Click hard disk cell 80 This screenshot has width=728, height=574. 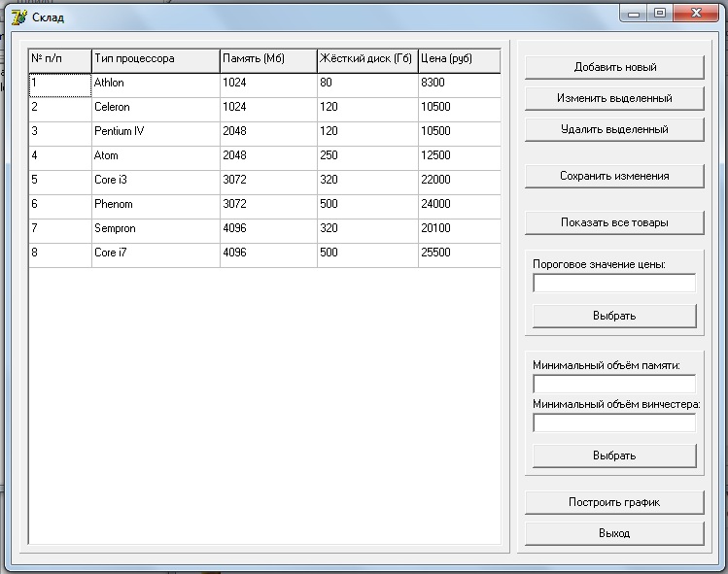pos(367,85)
